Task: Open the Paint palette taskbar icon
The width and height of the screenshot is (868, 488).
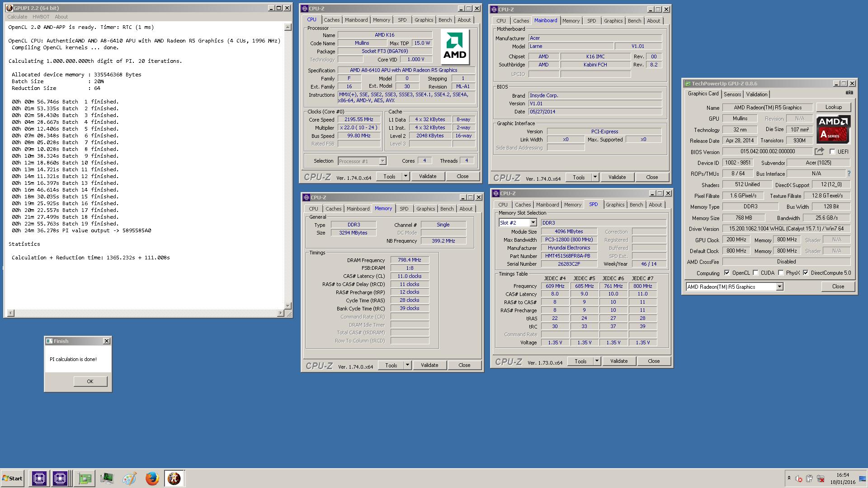Action: click(129, 478)
